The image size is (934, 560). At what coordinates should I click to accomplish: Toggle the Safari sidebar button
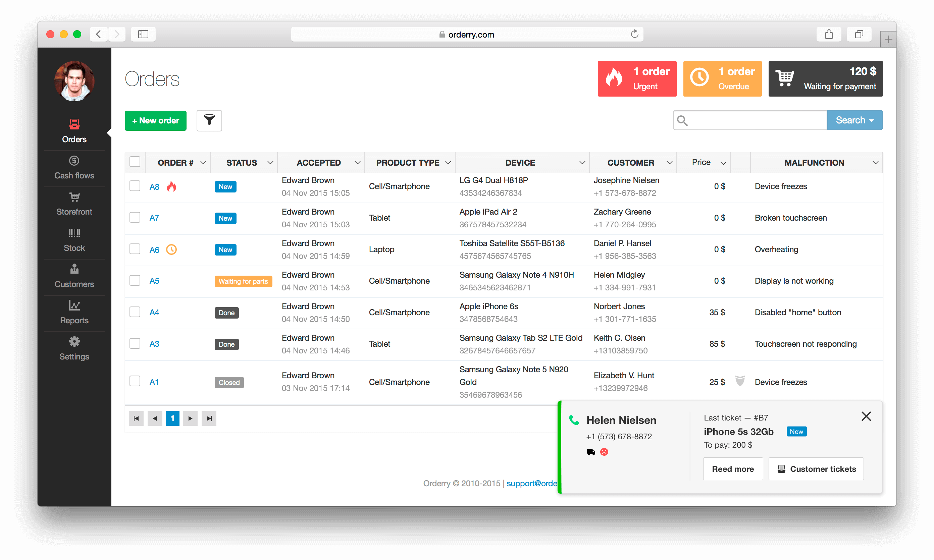click(143, 34)
